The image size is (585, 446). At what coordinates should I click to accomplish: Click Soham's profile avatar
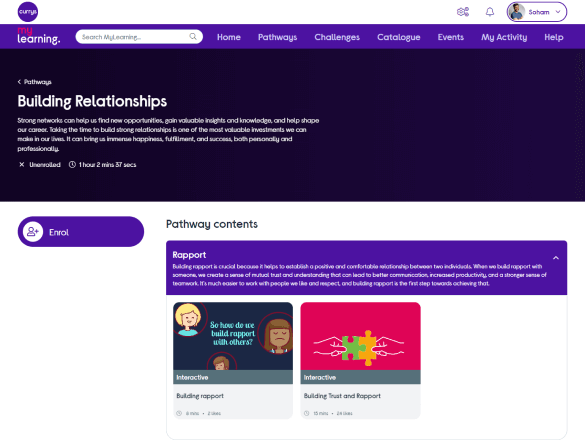coord(517,12)
